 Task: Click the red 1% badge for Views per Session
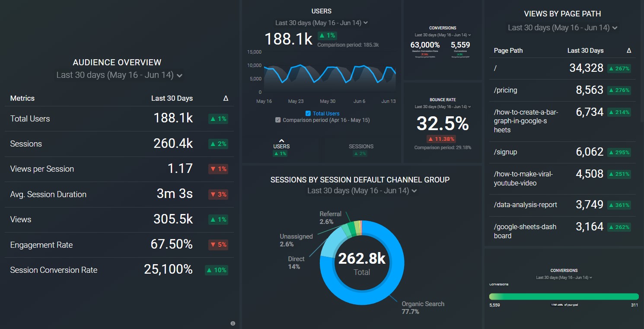(218, 169)
